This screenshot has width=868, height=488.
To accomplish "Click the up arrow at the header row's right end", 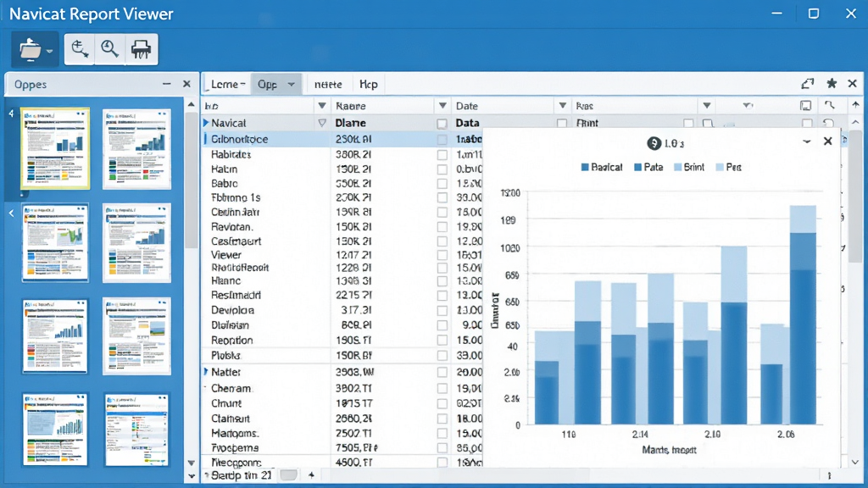I will click(856, 104).
